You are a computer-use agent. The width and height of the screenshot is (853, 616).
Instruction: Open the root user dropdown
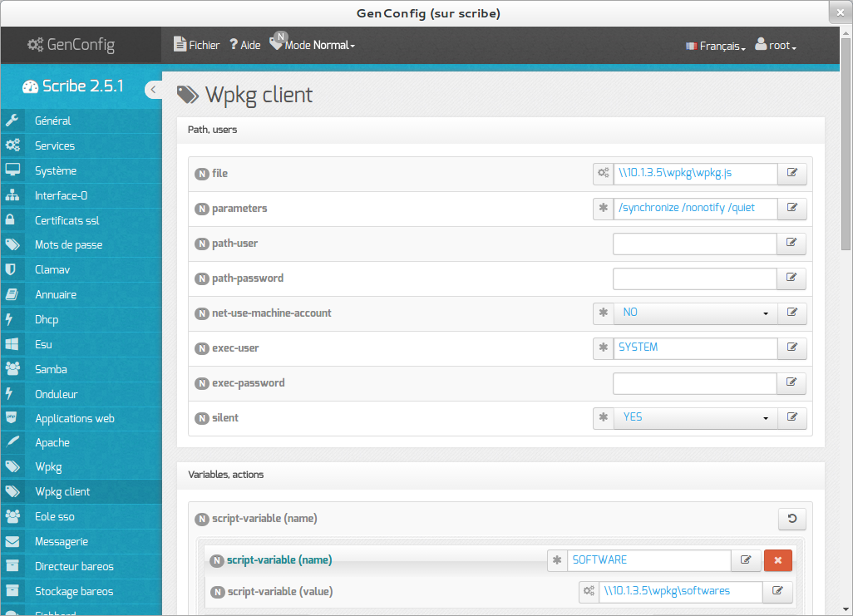coord(776,45)
